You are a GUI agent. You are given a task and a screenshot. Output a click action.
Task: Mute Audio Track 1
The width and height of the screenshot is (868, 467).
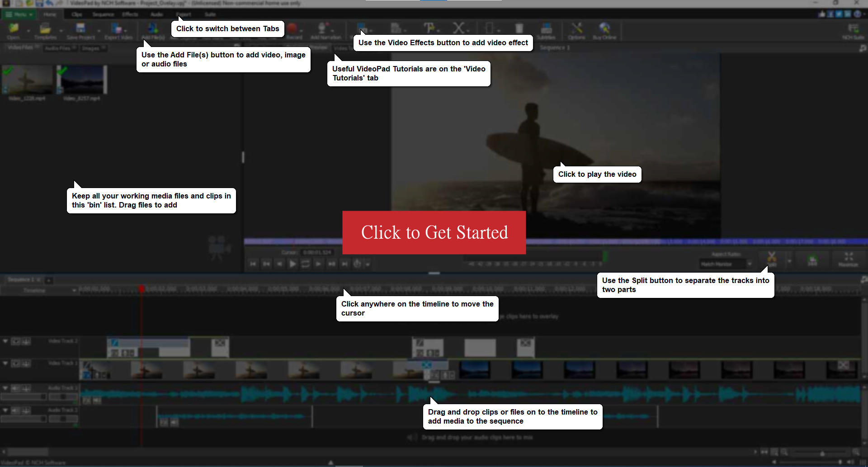[15, 388]
